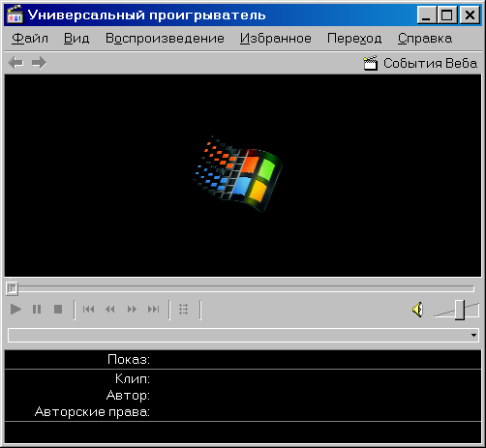Image resolution: width=486 pixels, height=448 pixels.
Task: Expand the playlist dropdown arrow
Action: click(x=473, y=335)
